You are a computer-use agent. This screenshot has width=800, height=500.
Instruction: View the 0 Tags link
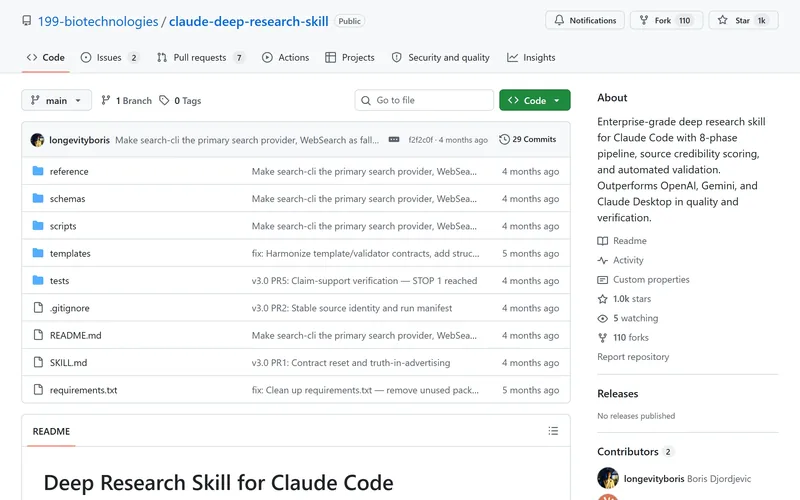click(180, 101)
